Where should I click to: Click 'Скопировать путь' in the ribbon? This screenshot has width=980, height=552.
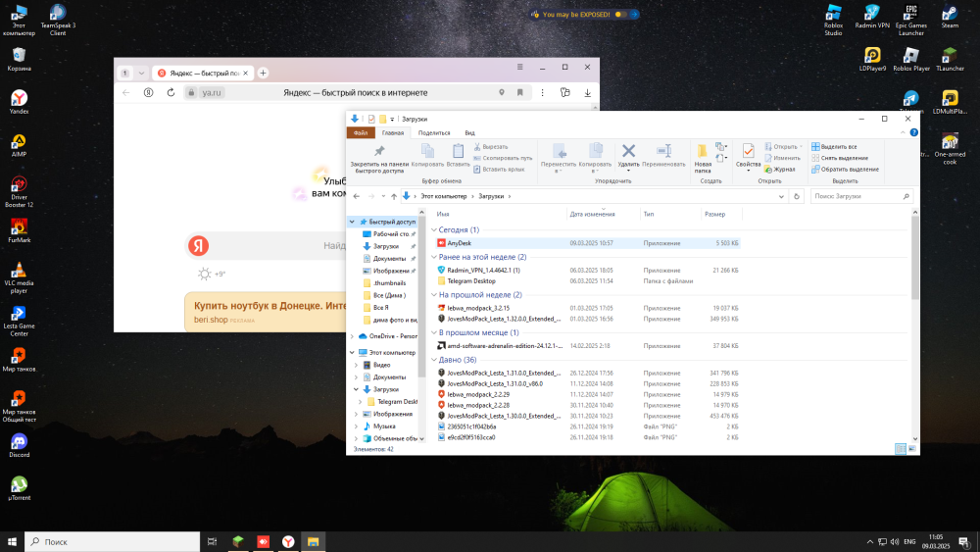(x=503, y=158)
